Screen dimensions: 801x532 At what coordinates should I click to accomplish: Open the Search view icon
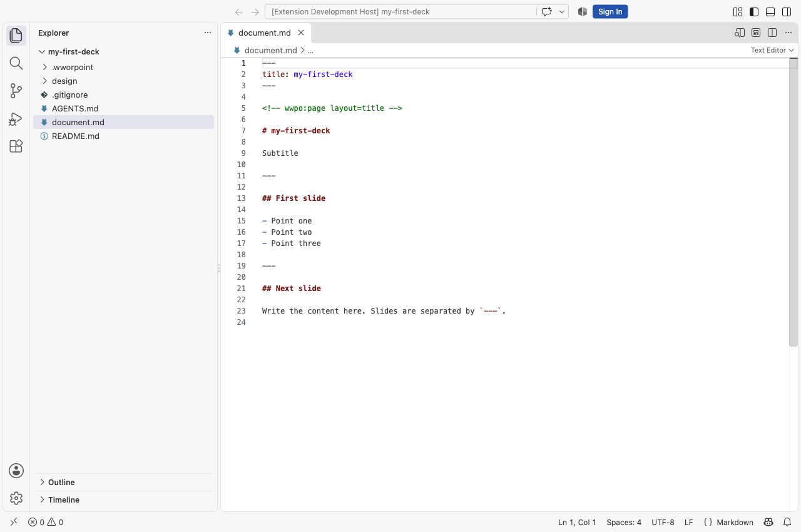point(16,63)
